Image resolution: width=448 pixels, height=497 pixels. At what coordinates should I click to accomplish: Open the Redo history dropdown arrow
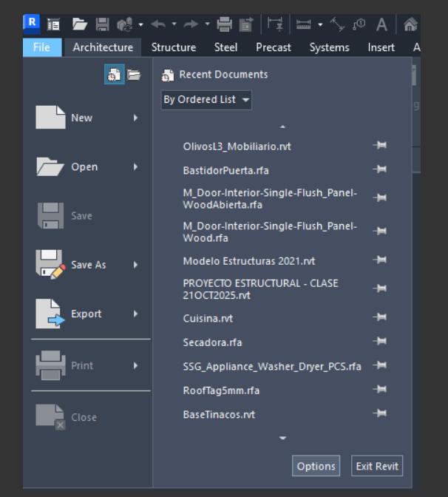click(x=207, y=24)
